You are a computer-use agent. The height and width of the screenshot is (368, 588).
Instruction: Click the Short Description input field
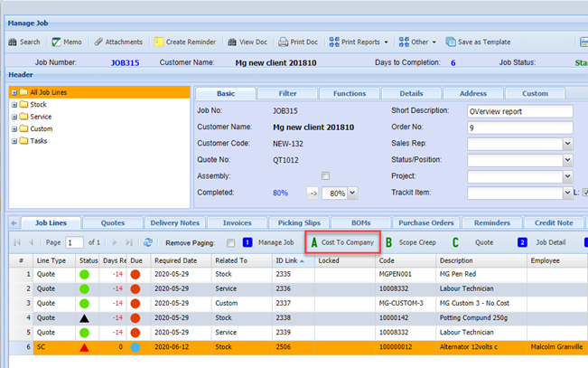519,111
